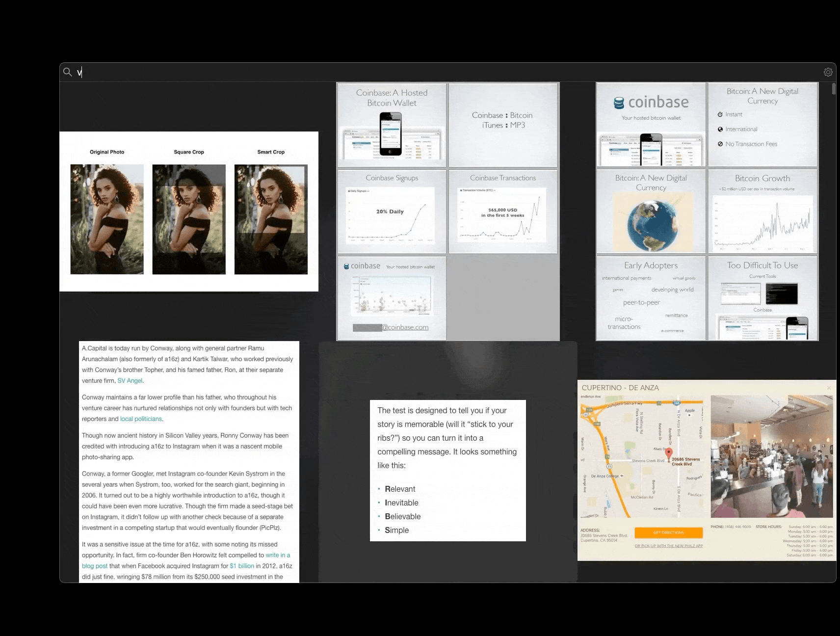The width and height of the screenshot is (840, 636).
Task: Open the coffee shop interior photo
Action: pos(772,456)
